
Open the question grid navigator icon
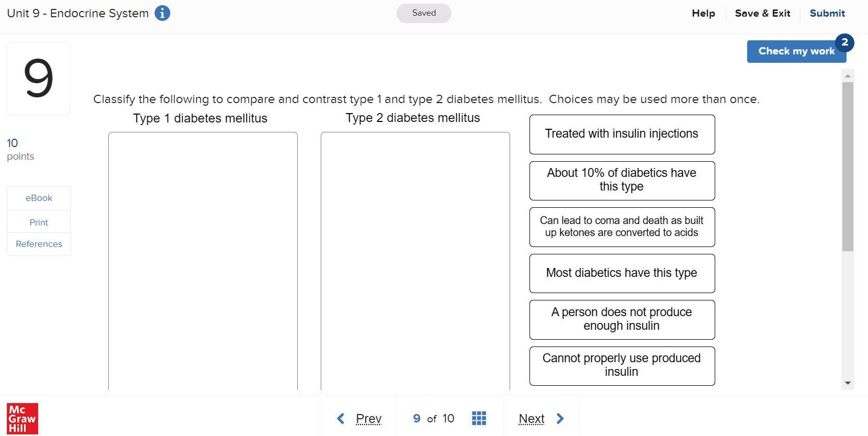tap(479, 418)
